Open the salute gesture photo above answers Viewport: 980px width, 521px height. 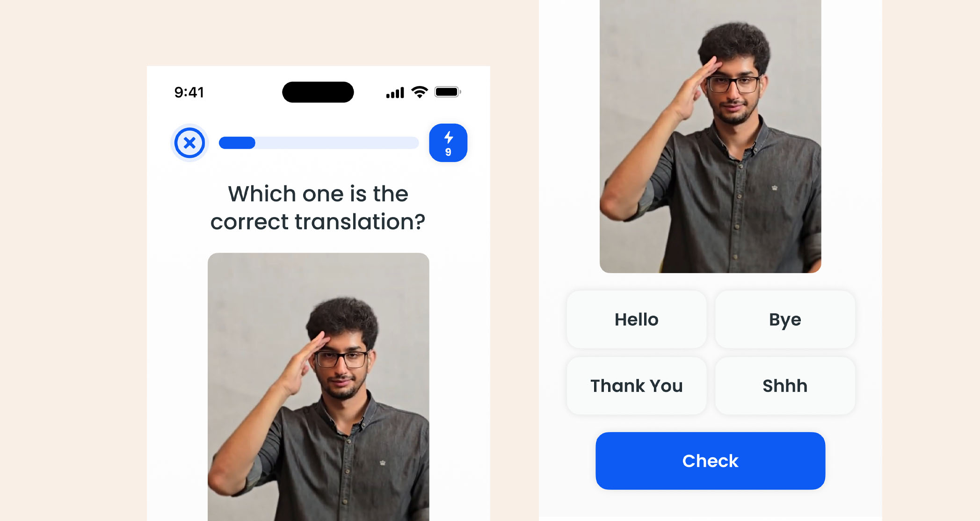point(710,136)
